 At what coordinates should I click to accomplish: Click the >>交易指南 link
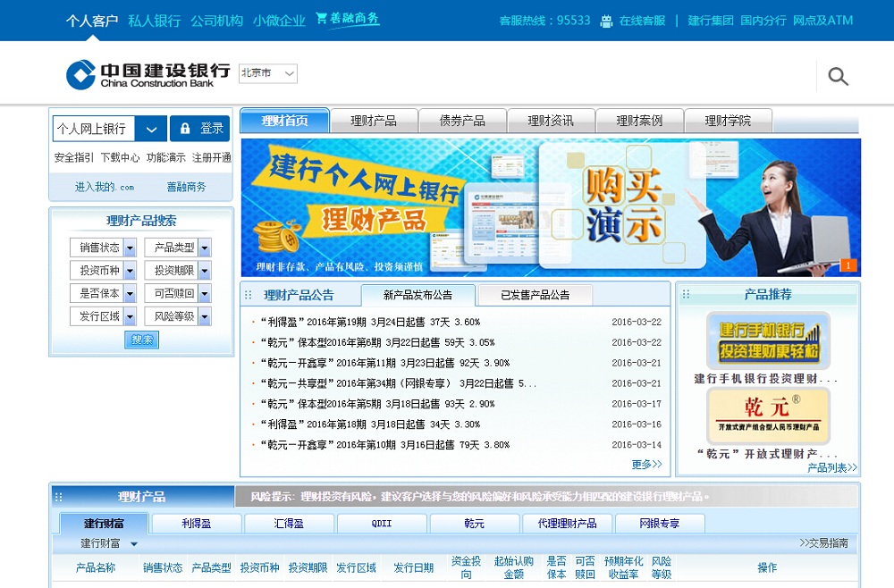[x=824, y=543]
